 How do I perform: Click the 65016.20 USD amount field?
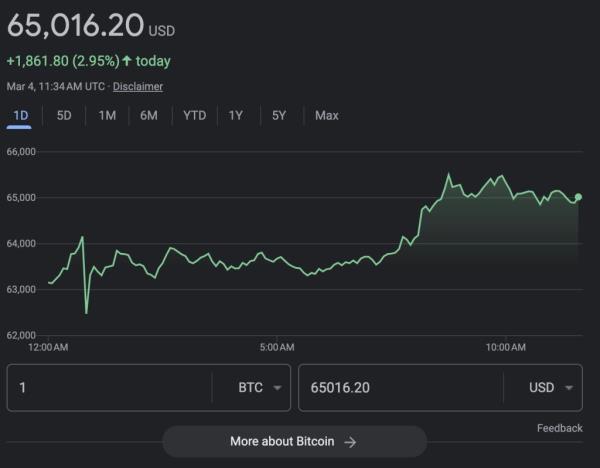(400, 388)
